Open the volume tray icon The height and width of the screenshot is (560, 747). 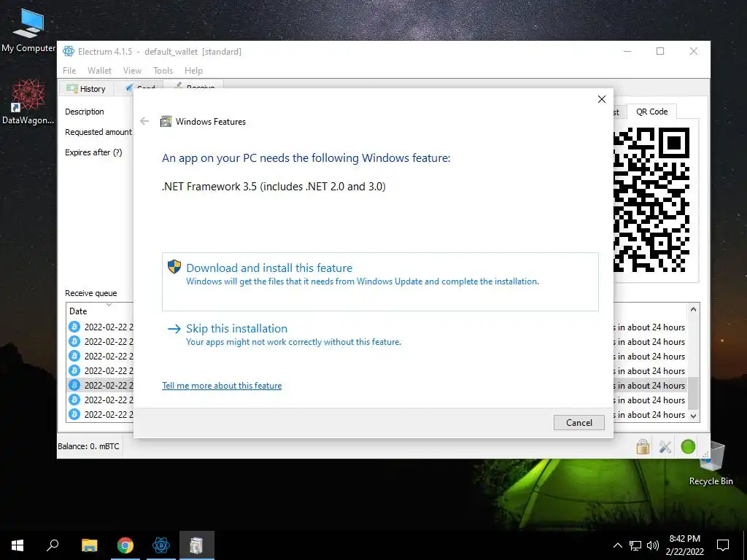tap(653, 545)
